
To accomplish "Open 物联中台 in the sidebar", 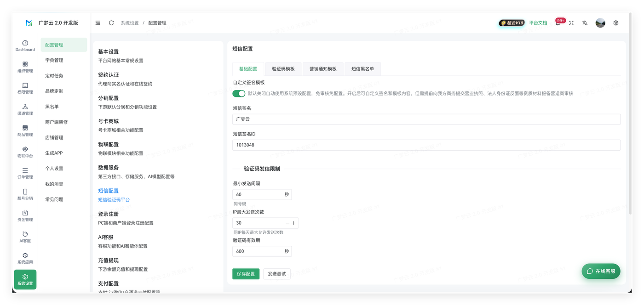I will 25,152.
